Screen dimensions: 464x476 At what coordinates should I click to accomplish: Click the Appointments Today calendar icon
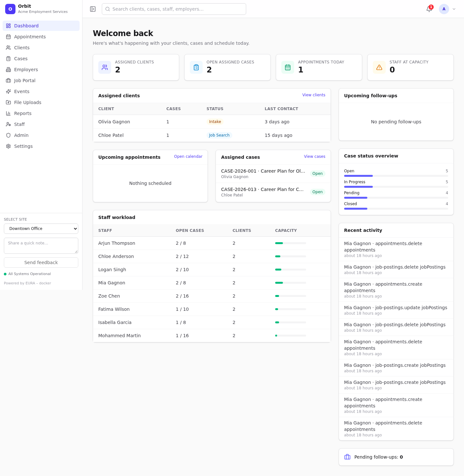pos(288,67)
